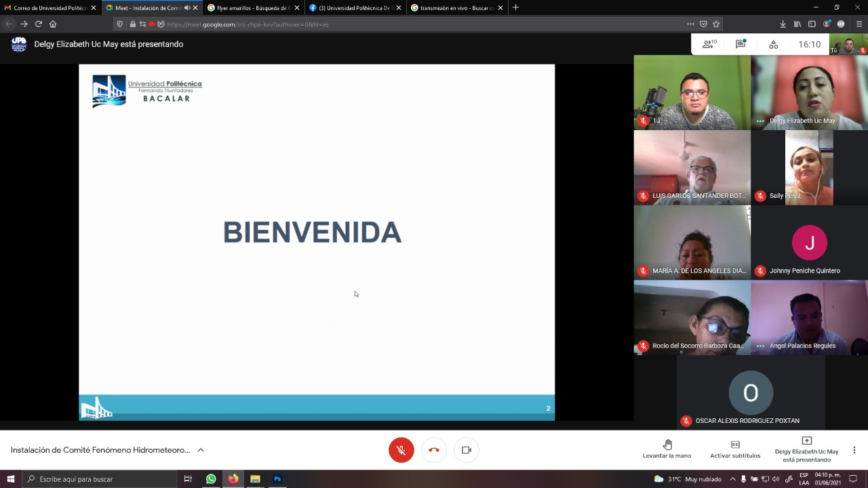The image size is (868, 488).
Task: Open the three-dot more options menu
Action: (x=854, y=450)
